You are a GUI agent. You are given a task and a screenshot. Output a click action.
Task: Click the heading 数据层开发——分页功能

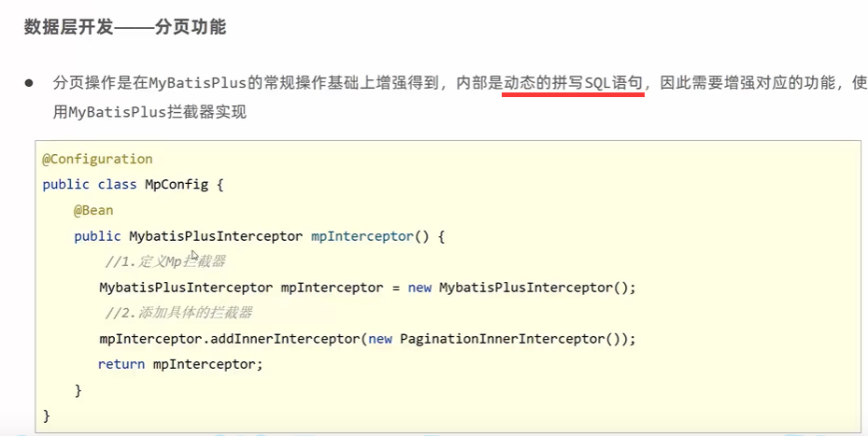(x=125, y=27)
